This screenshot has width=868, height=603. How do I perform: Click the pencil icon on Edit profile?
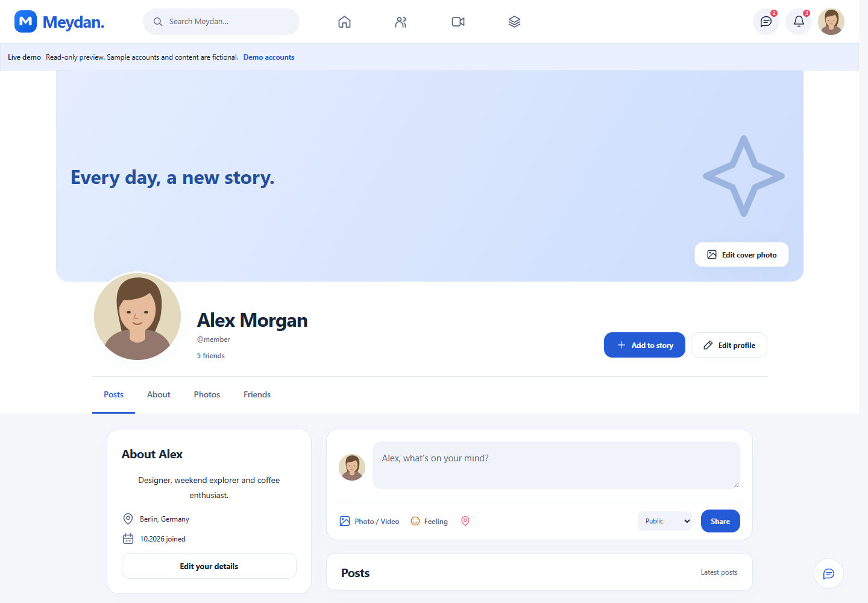pos(708,345)
